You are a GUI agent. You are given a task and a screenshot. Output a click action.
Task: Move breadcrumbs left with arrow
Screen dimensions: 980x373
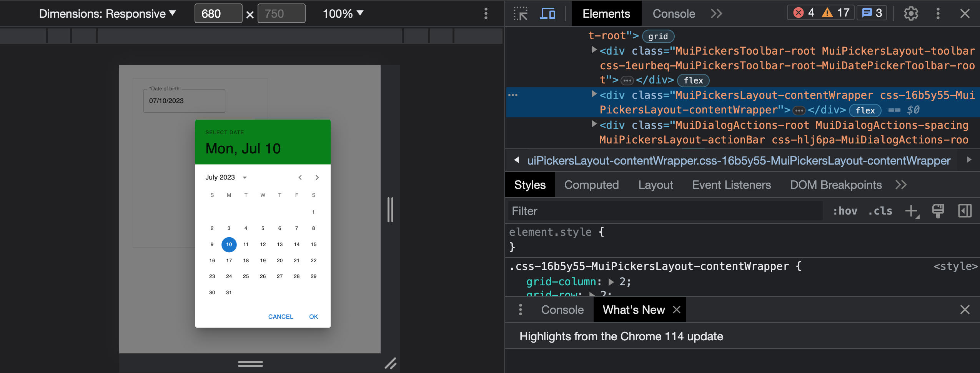[x=516, y=160]
